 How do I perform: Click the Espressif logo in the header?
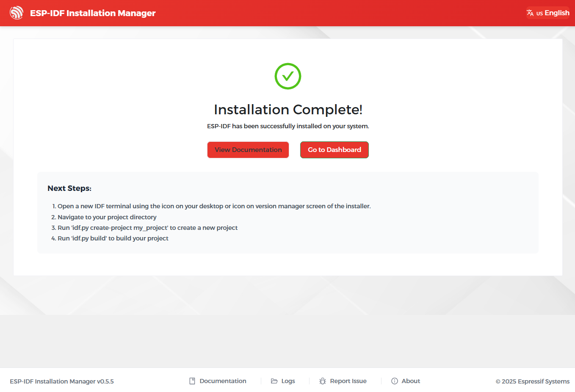[17, 13]
